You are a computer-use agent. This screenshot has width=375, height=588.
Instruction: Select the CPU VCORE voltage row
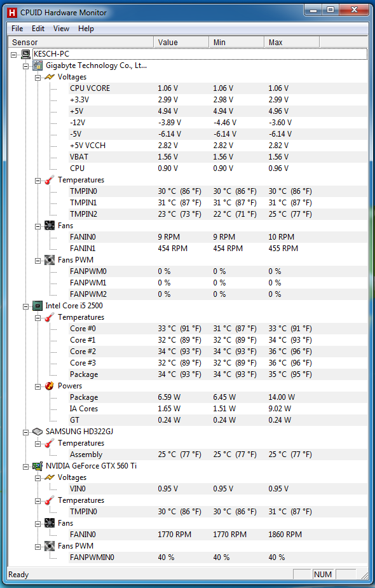tap(218, 88)
